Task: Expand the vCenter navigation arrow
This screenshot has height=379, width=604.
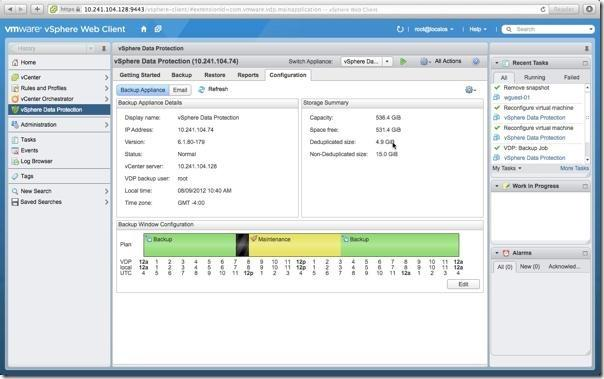Action: pyautogui.click(x=106, y=77)
